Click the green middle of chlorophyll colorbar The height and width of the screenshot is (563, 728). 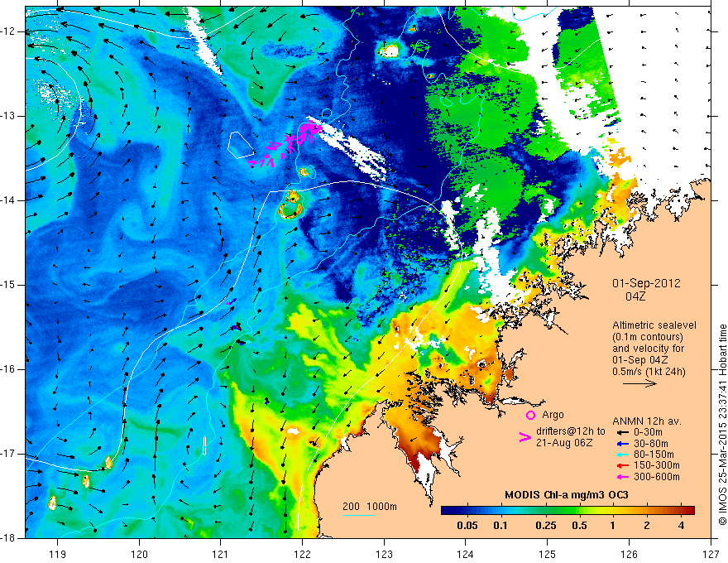click(x=568, y=511)
